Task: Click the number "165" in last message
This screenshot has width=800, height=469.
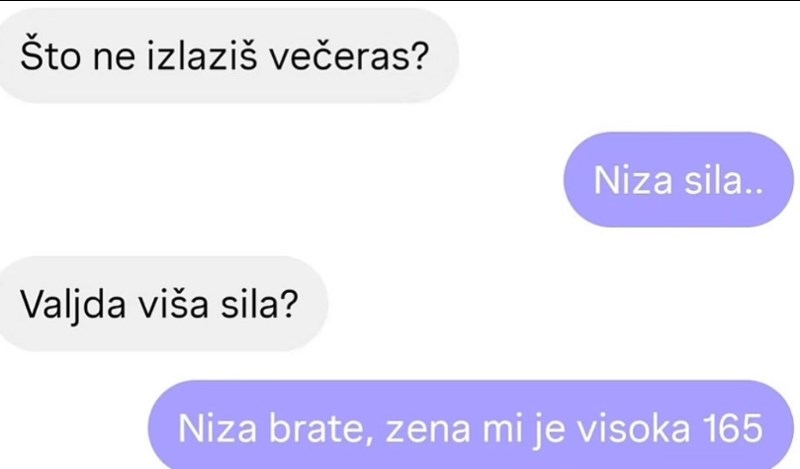Action: (732, 428)
